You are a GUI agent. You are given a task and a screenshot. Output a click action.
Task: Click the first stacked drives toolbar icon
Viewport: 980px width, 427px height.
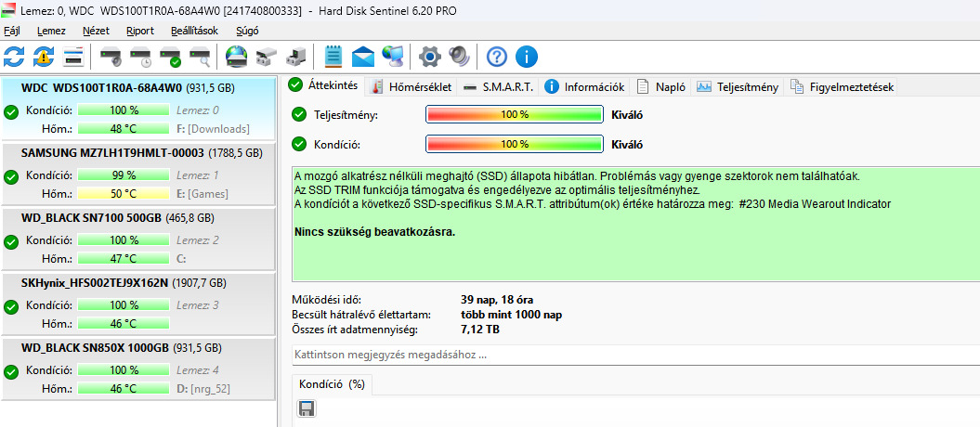267,57
